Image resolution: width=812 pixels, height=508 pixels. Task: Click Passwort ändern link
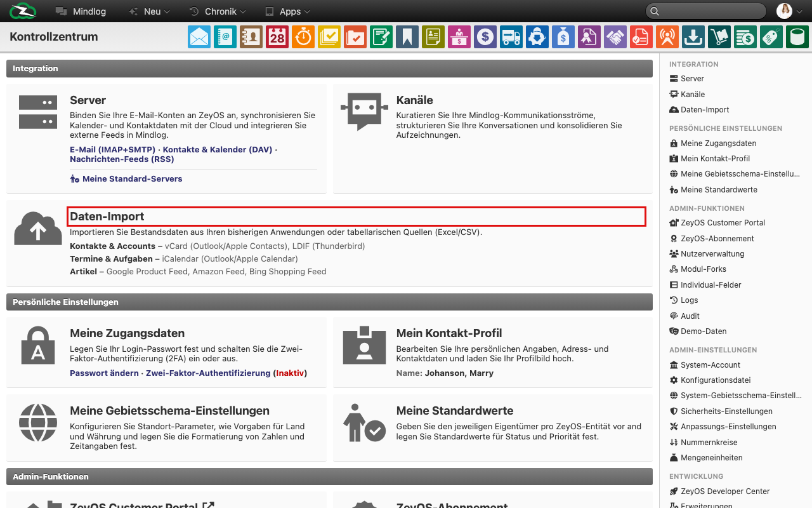click(x=104, y=373)
